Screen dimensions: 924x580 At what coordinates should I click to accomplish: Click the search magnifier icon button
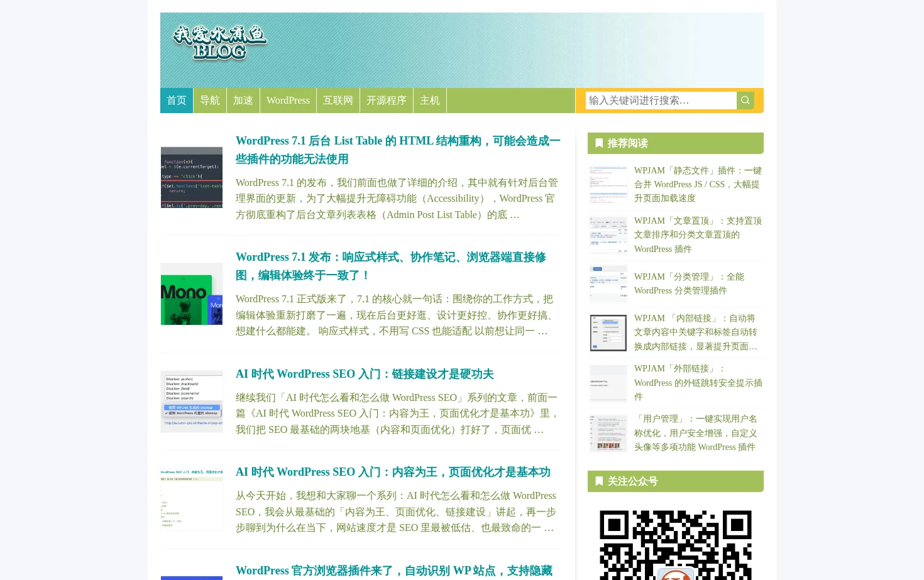(x=745, y=101)
